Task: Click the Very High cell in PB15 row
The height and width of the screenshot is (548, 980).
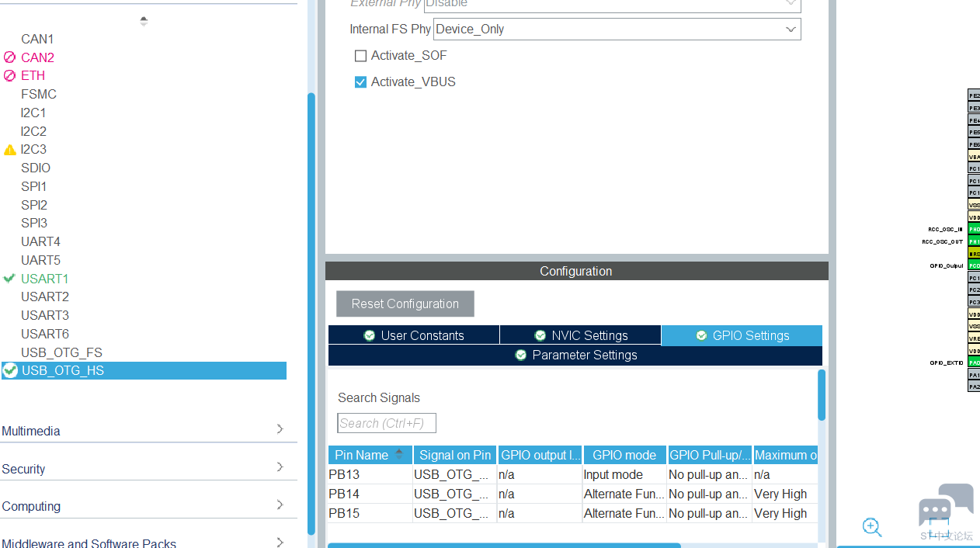Action: click(x=785, y=513)
